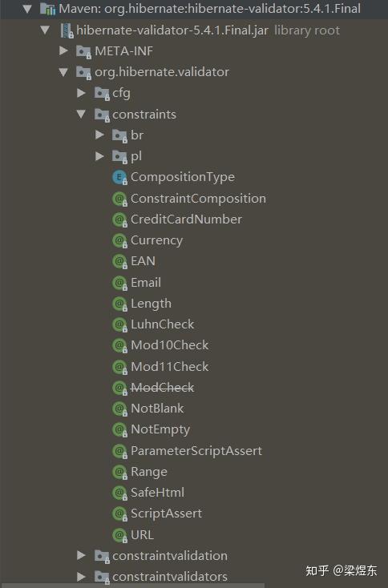
Task: Click the CompositionType enum icon
Action: point(119,177)
